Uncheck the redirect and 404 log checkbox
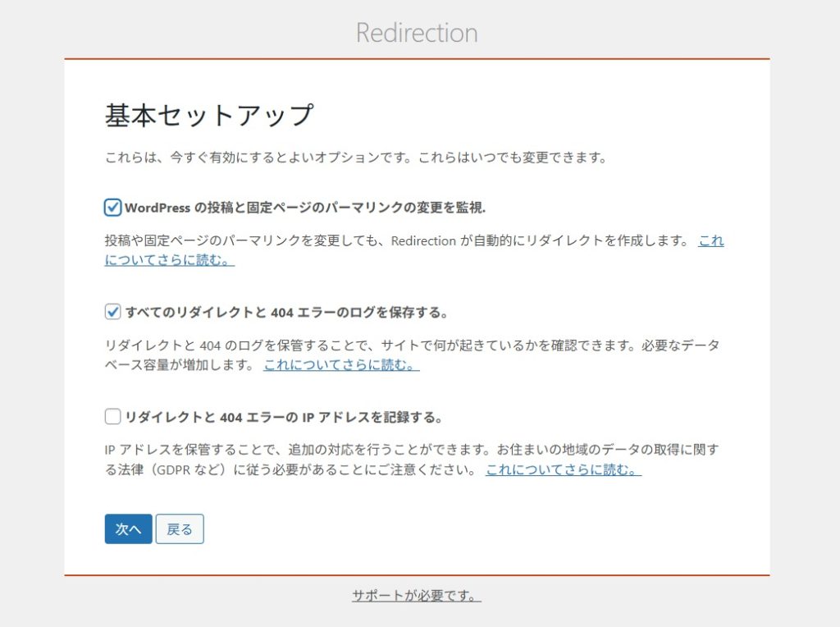The image size is (840, 627). point(112,312)
